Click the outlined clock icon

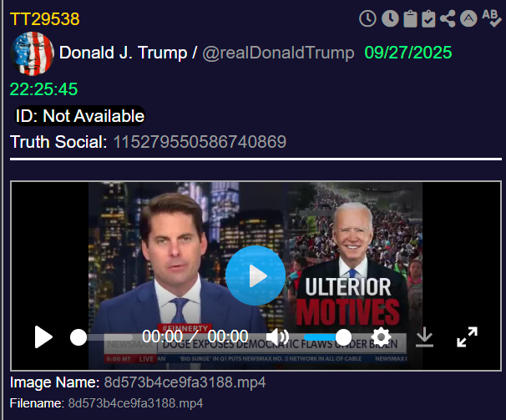pyautogui.click(x=367, y=18)
